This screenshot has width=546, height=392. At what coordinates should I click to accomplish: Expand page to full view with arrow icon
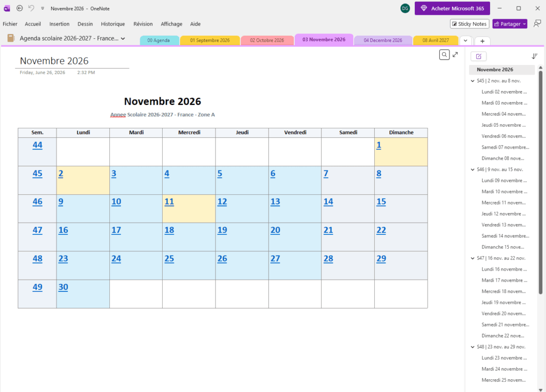click(x=455, y=55)
